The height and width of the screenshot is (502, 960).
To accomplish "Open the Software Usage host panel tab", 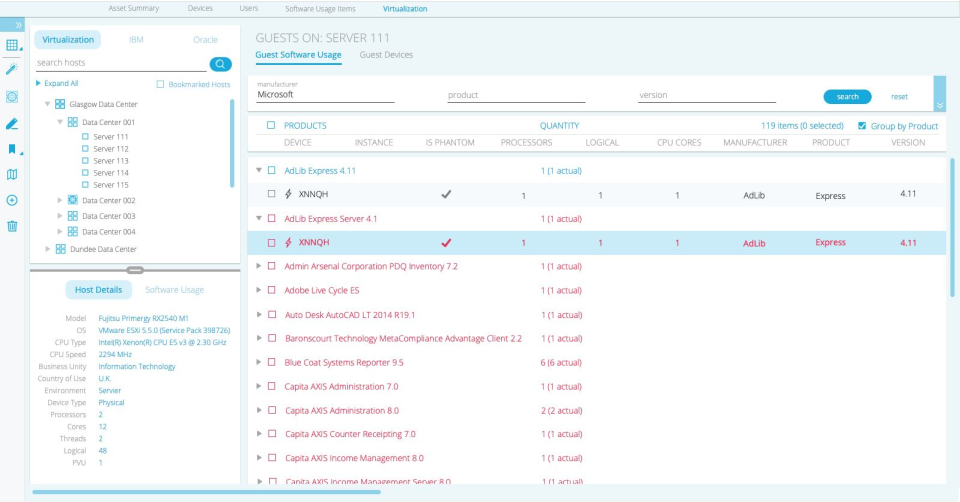I will (174, 290).
